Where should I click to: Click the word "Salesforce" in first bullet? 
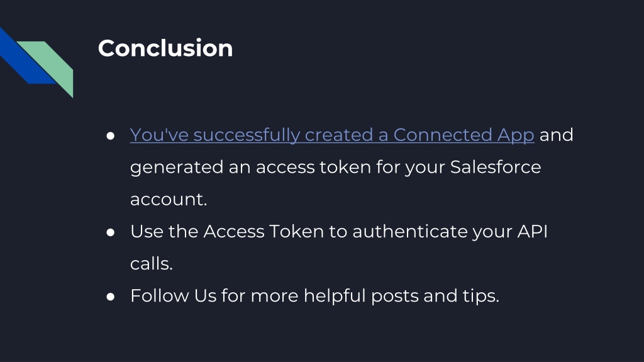496,167
